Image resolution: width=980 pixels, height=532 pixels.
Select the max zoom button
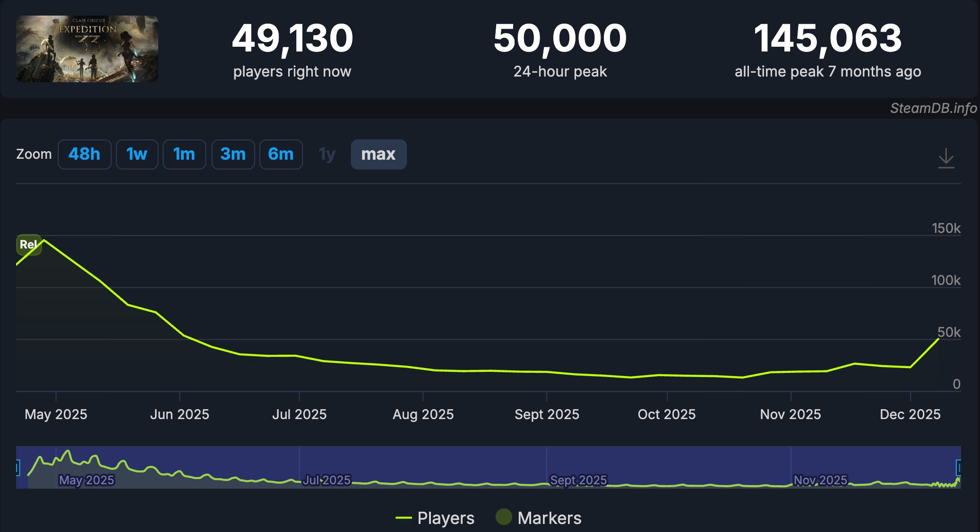pos(378,154)
